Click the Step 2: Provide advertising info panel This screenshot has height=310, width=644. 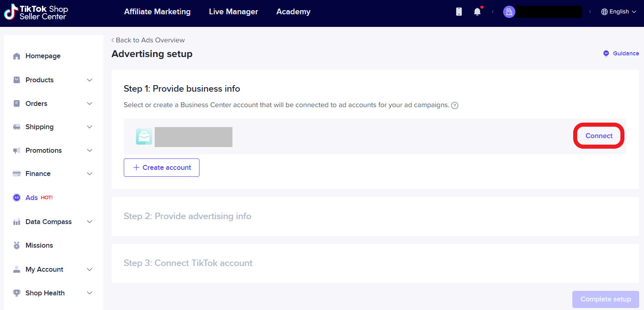coord(375,216)
